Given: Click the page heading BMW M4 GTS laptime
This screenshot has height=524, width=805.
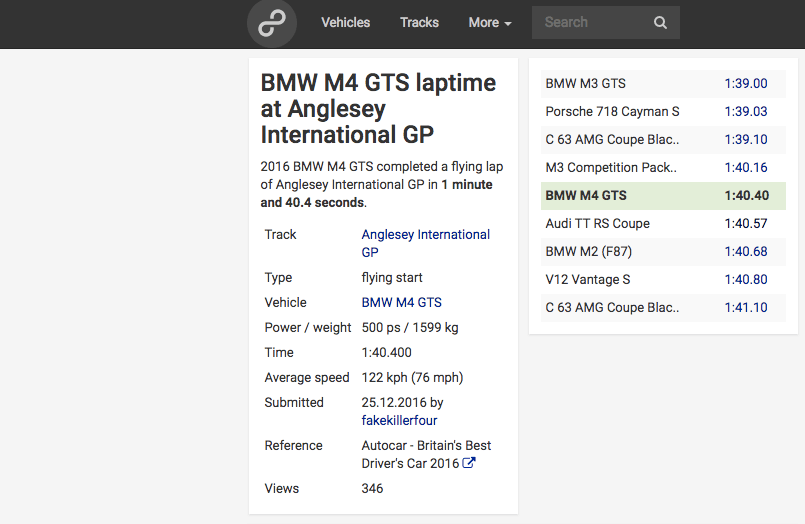Looking at the screenshot, I should coord(378,108).
